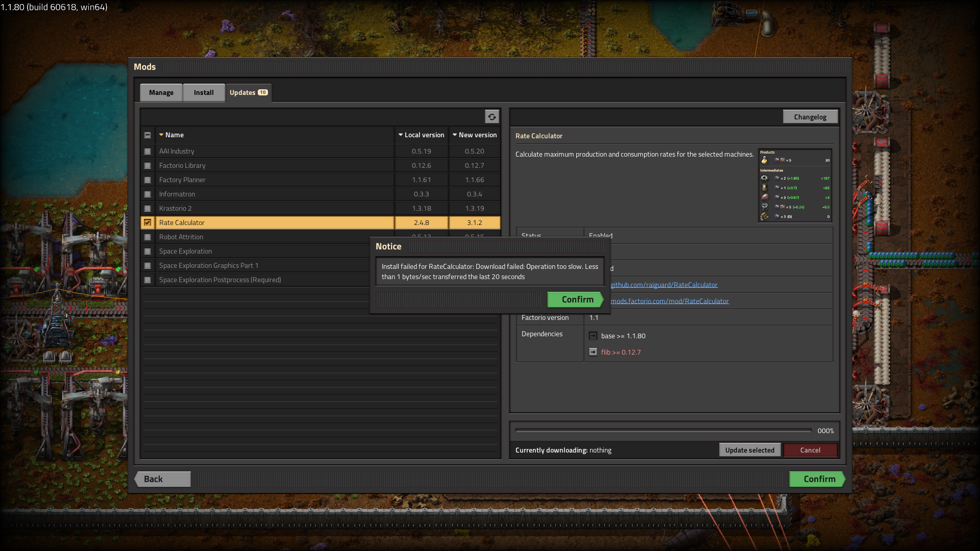Click the refresh updates list icon
980x551 pixels.
click(x=492, y=117)
